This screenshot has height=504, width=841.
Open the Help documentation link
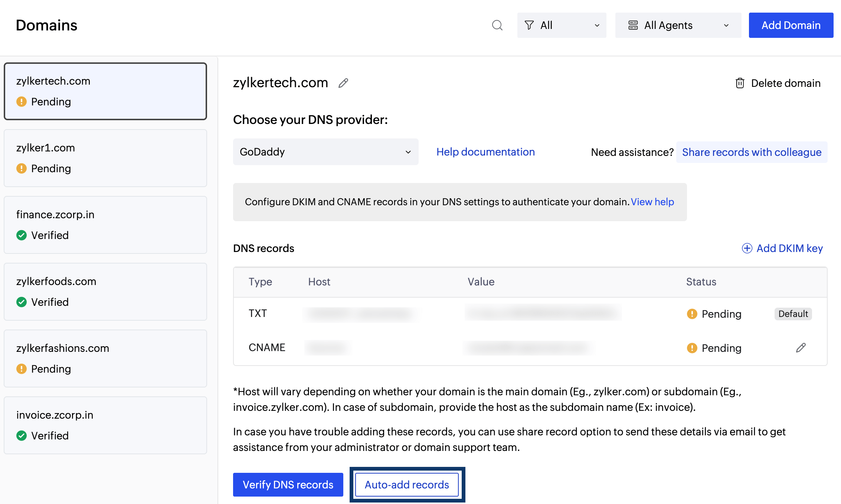[x=485, y=152]
